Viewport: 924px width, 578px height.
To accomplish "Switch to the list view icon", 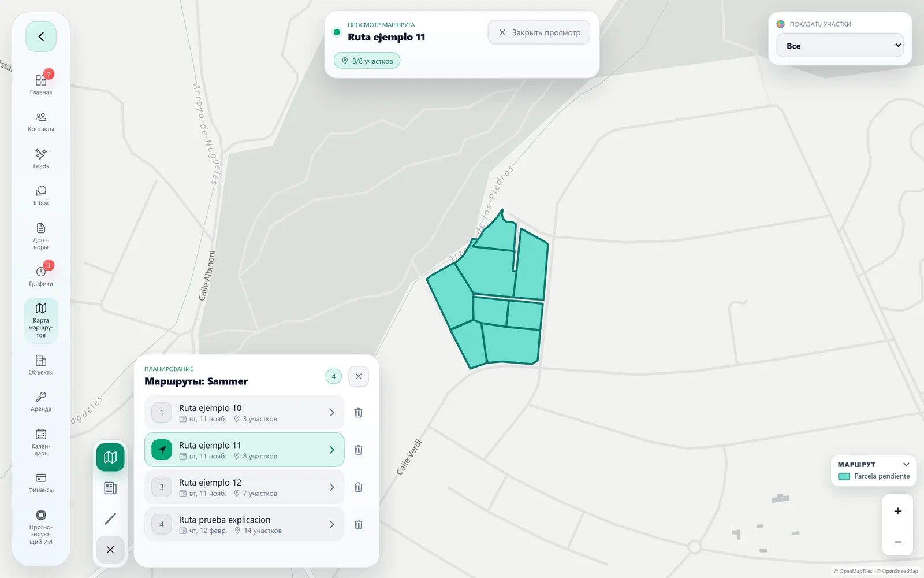I will (x=110, y=488).
